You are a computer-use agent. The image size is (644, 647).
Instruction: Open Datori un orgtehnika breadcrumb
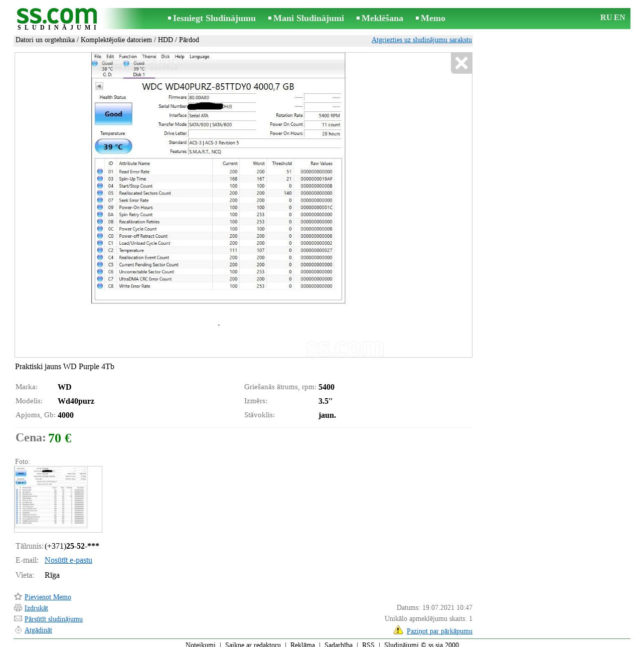(x=45, y=40)
